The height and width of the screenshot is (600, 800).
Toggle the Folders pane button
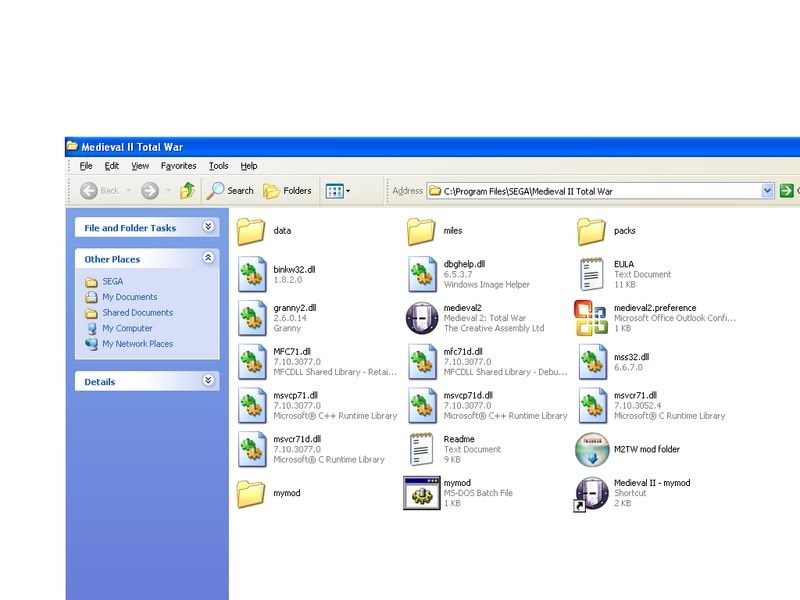(287, 191)
